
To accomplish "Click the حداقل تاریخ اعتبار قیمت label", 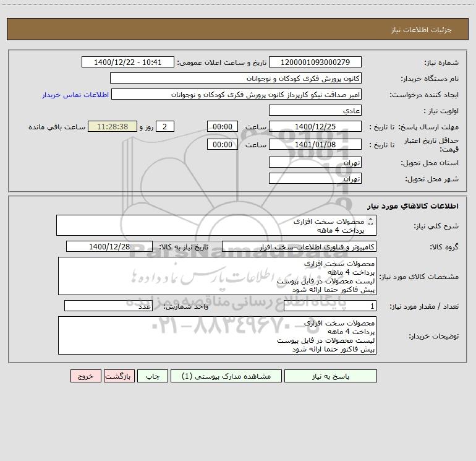I will 431,145.
